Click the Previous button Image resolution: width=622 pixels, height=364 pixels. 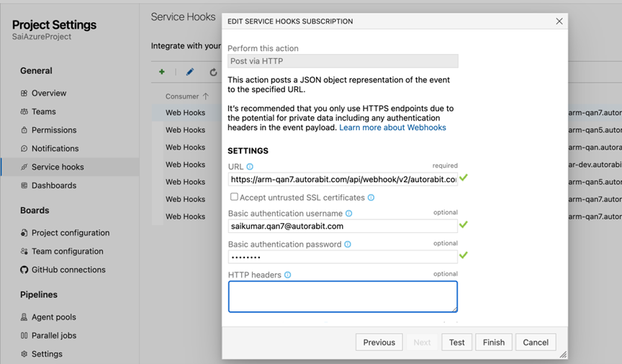pyautogui.click(x=379, y=342)
